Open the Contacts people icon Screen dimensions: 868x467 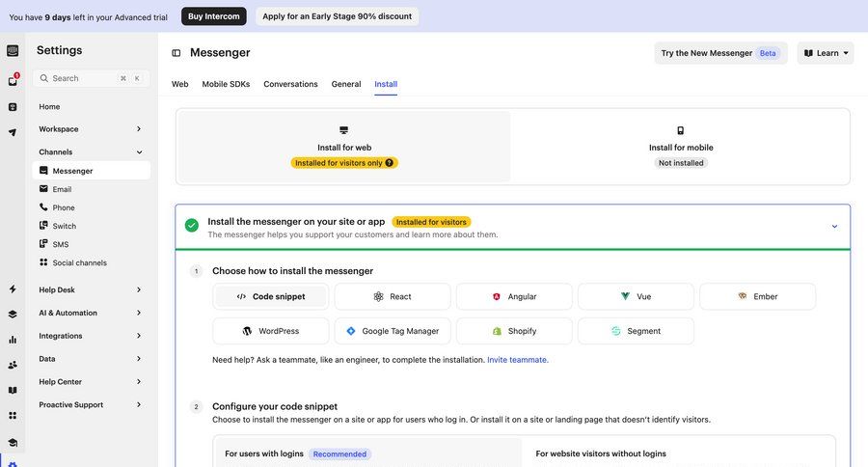pos(13,365)
